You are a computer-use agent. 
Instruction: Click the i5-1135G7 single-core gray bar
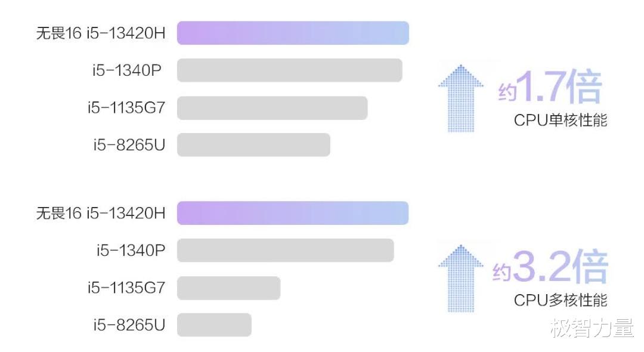(x=273, y=108)
